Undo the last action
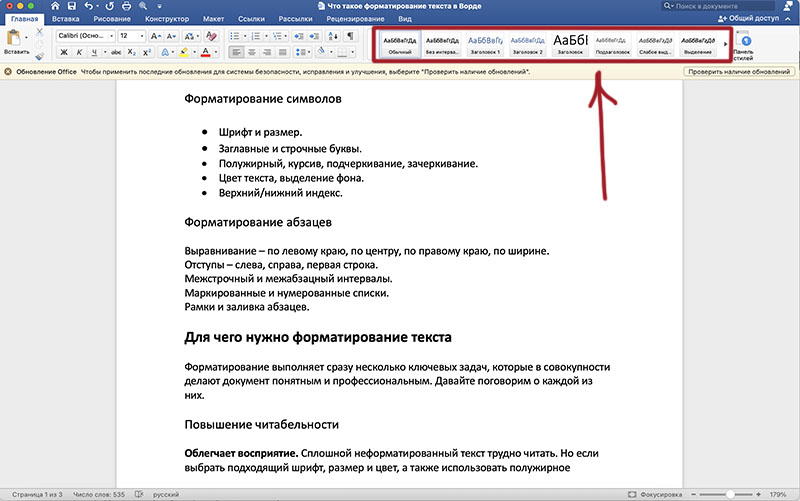This screenshot has height=501, width=800. point(89,6)
